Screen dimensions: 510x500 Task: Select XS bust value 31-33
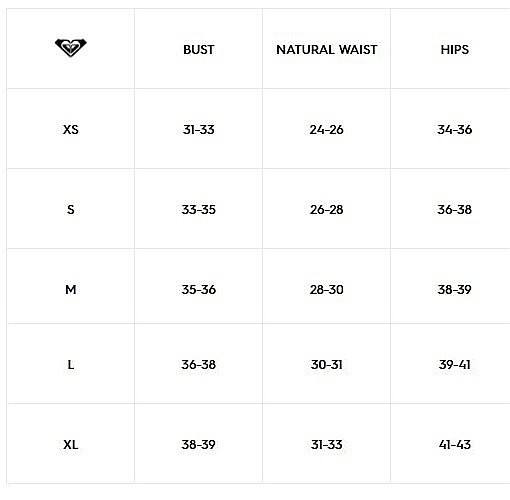[x=199, y=129]
